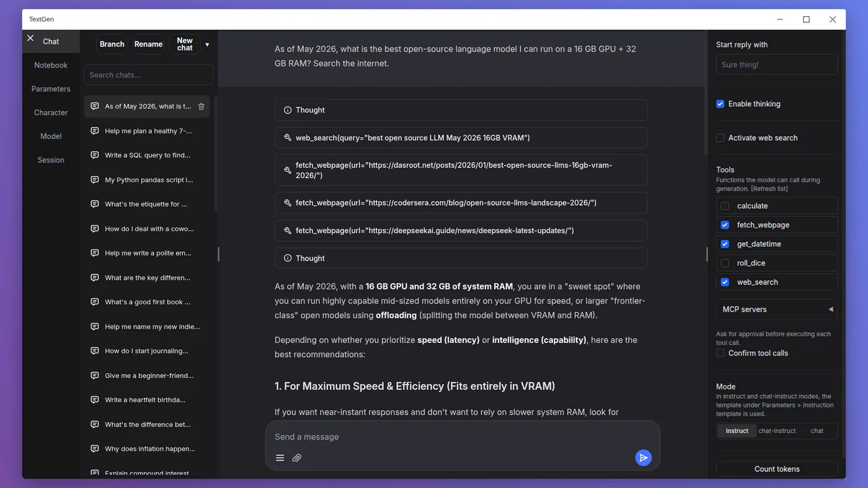Screen dimensions: 868x488
Task: Attach a file with the paperclip icon
Action: click(297, 458)
